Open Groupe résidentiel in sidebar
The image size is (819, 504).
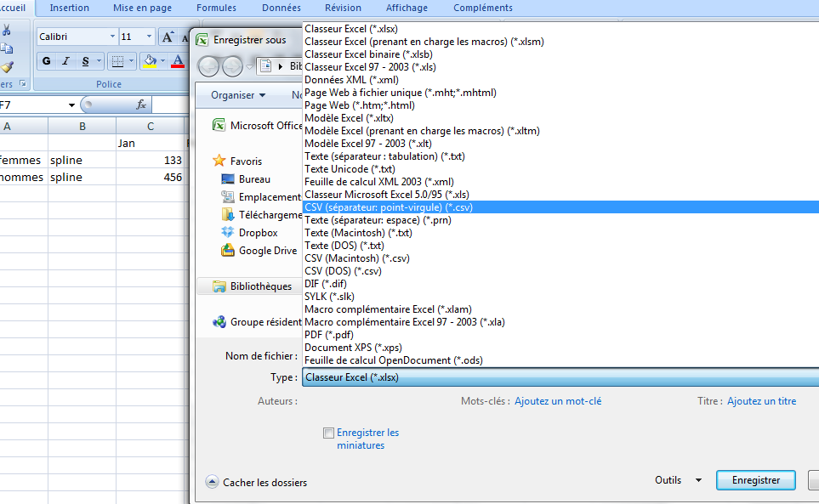point(258,322)
